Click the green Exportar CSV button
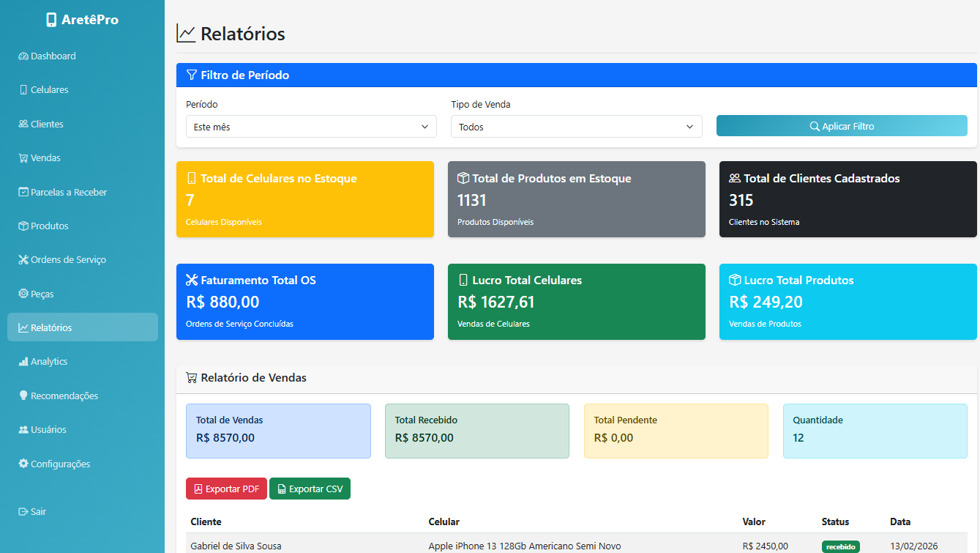Screen dimensions: 980x553 point(310,489)
